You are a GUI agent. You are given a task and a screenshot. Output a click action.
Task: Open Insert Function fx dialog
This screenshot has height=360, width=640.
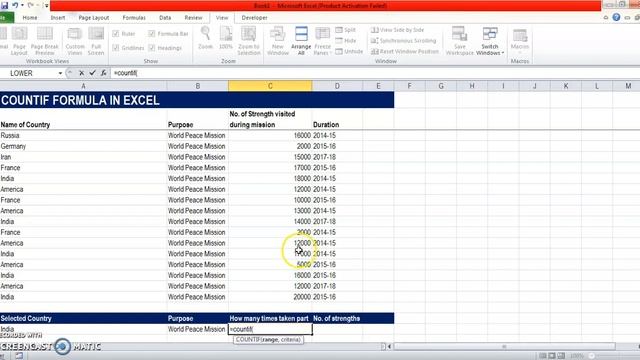click(x=103, y=73)
